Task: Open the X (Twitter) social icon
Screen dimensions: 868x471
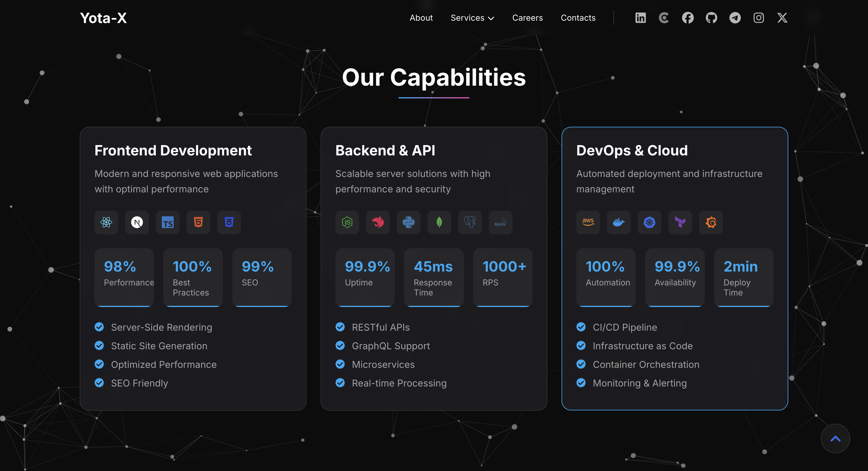Action: click(x=782, y=18)
